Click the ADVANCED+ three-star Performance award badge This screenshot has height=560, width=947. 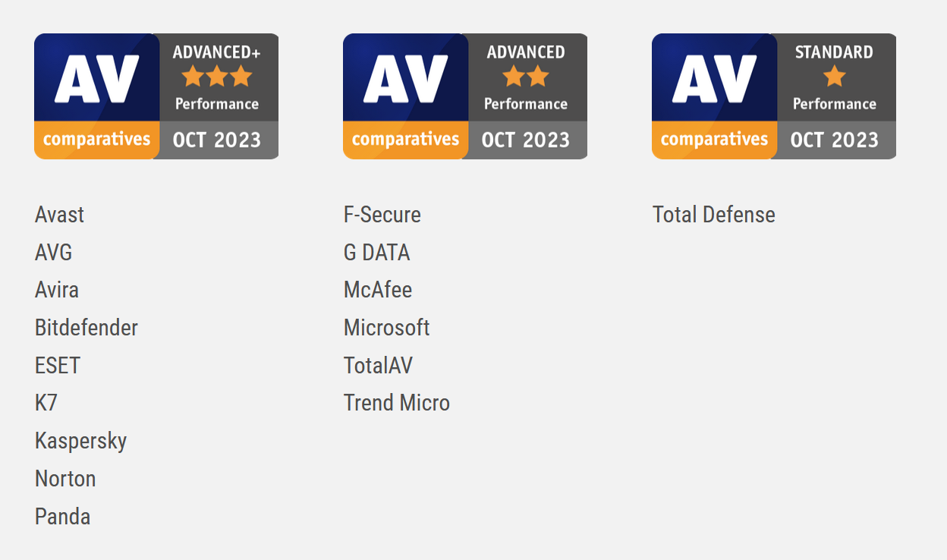(156, 96)
